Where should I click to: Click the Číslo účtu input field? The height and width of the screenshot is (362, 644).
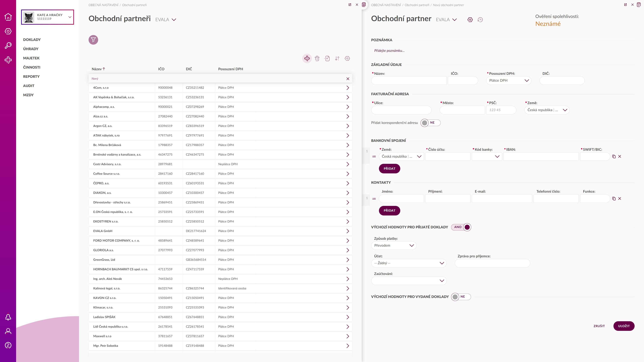click(448, 157)
